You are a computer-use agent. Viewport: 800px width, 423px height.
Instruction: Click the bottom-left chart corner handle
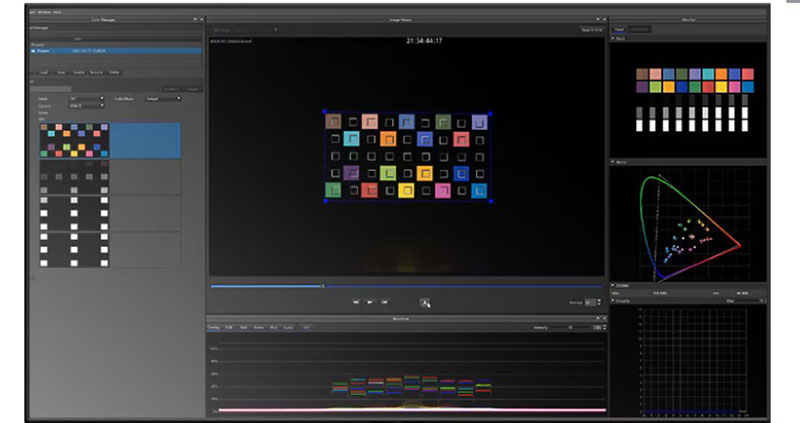pyautogui.click(x=326, y=201)
